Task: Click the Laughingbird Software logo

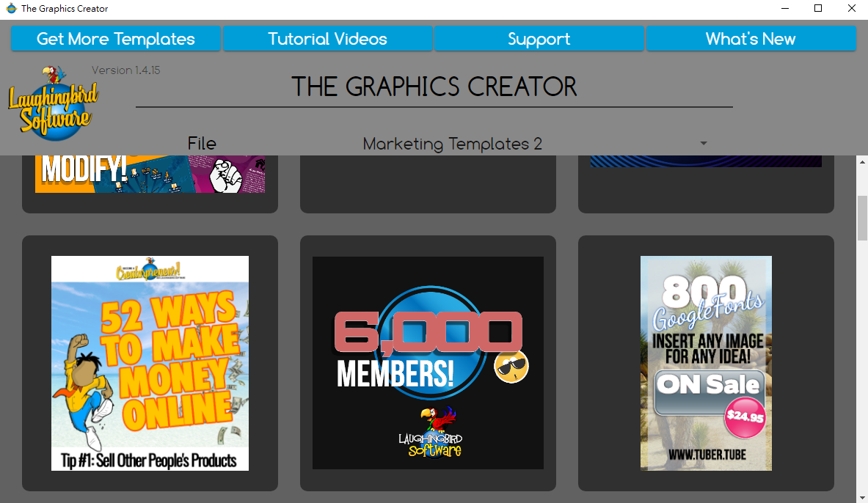Action: tap(53, 103)
